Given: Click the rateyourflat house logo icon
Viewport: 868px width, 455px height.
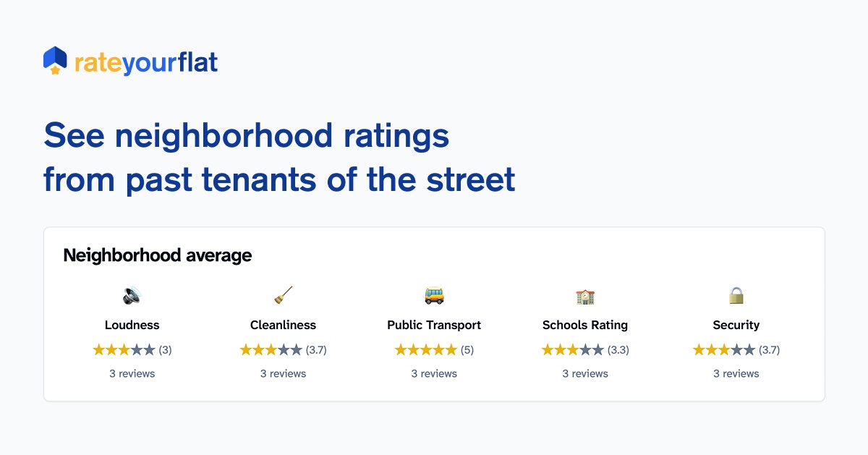Looking at the screenshot, I should coord(55,61).
